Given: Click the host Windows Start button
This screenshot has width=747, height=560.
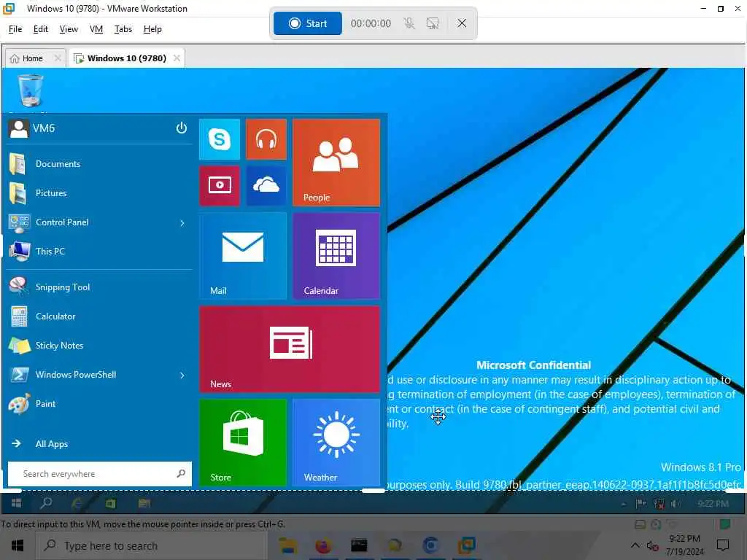Looking at the screenshot, I should tap(18, 545).
